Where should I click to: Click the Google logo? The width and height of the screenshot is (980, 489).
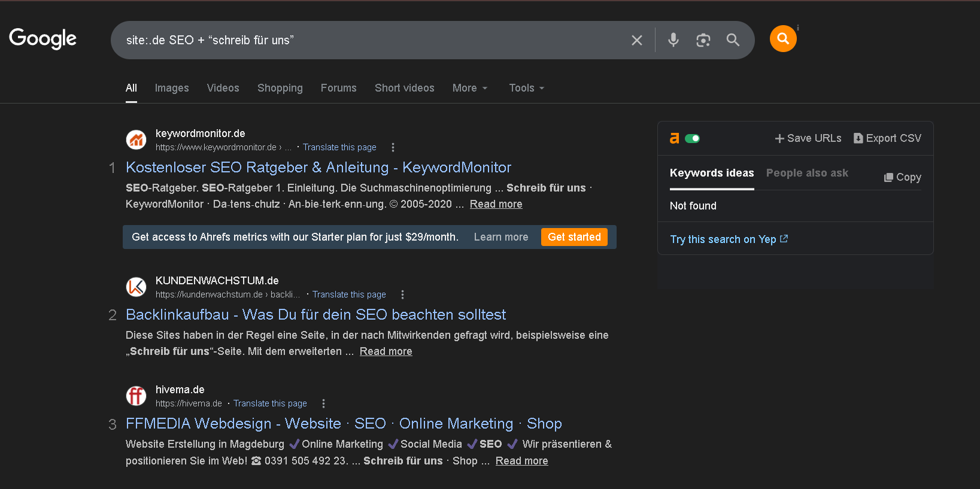pyautogui.click(x=43, y=39)
